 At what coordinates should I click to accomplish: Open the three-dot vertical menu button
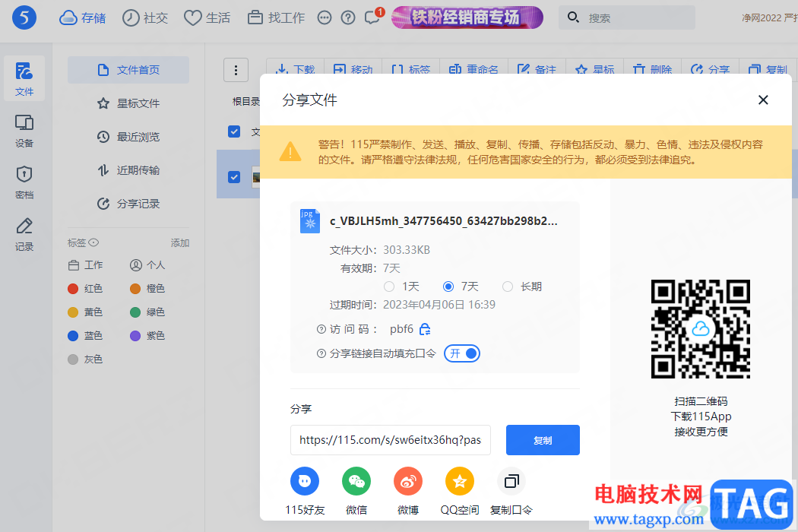point(236,70)
